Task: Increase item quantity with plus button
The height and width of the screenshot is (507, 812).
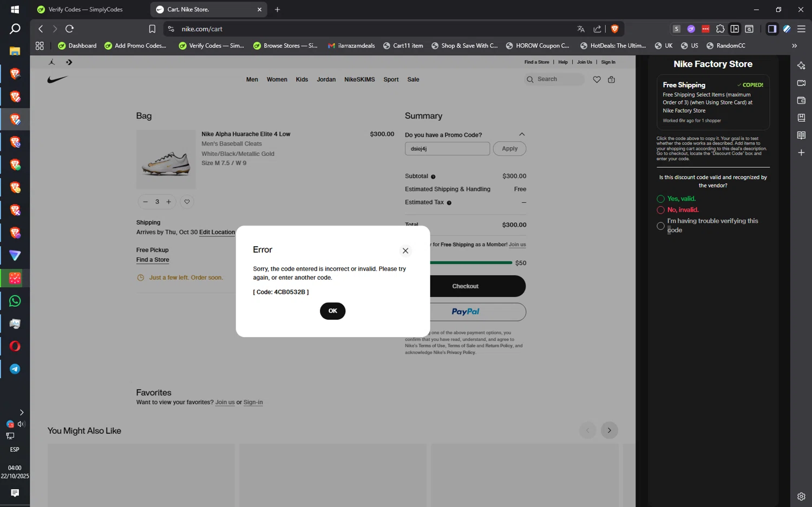Action: coord(168,202)
